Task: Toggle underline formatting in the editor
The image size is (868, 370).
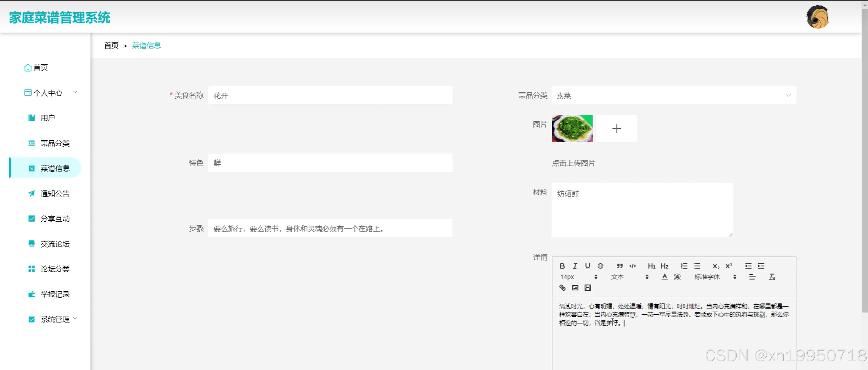Action: 588,266
